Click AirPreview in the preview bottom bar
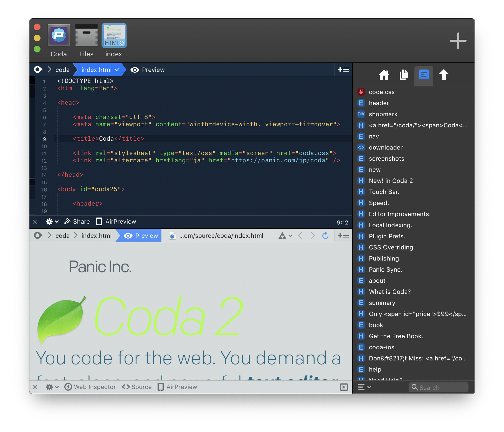This screenshot has height=432, width=504. (x=178, y=387)
